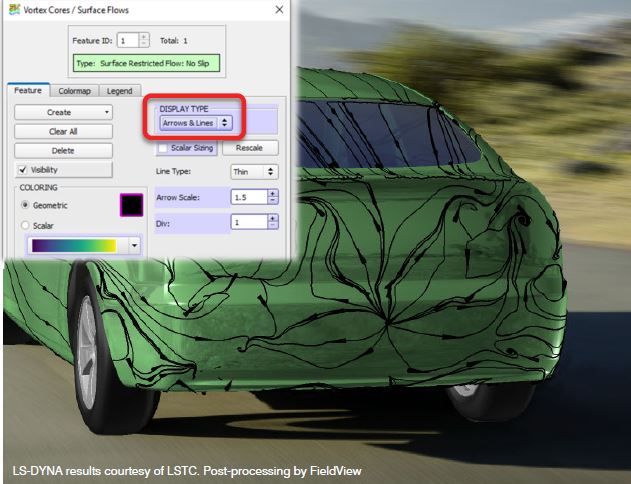Open the Display Type Arrows & Lines dropdown
The width and height of the screenshot is (631, 484).
click(196, 123)
